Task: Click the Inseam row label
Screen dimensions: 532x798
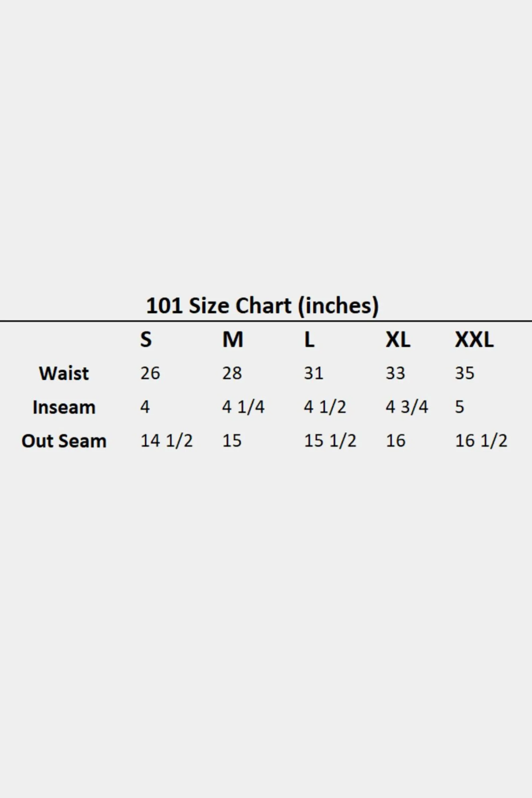Action: pos(64,407)
